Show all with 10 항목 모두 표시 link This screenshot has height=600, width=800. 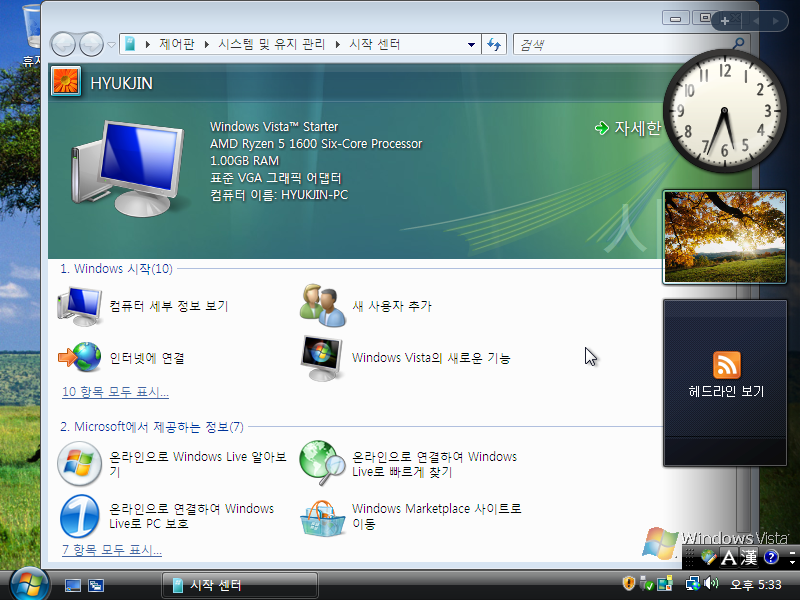pos(115,392)
